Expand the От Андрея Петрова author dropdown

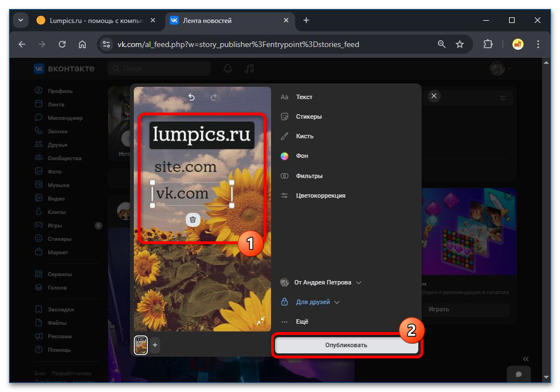coord(321,282)
